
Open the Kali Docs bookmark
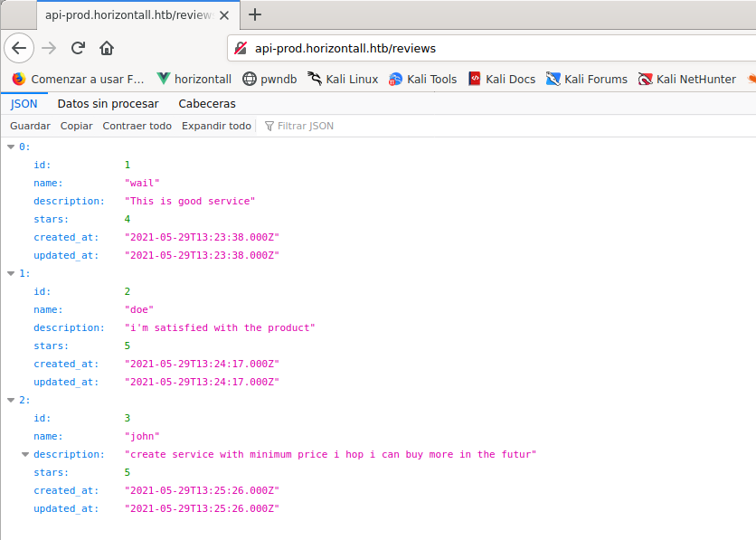(x=501, y=79)
